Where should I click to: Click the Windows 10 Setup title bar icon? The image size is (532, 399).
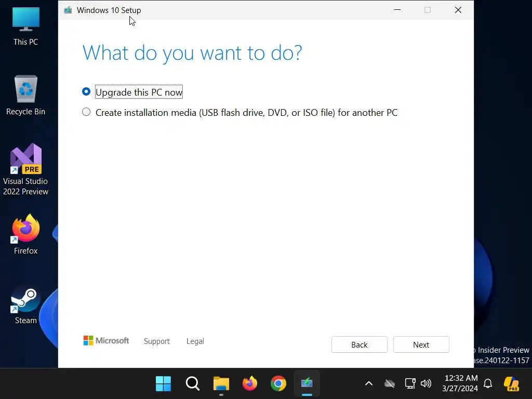[x=68, y=10]
